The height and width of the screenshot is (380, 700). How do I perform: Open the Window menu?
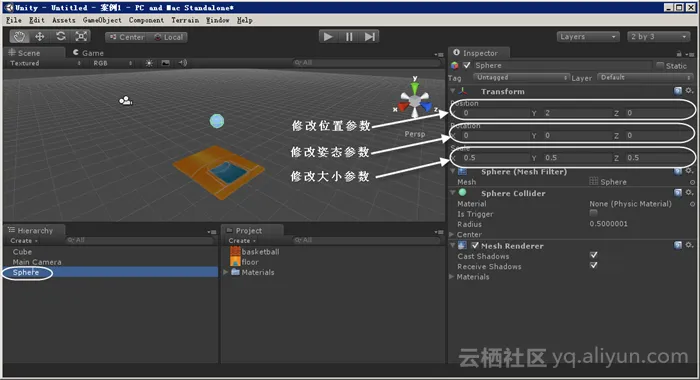tap(217, 20)
